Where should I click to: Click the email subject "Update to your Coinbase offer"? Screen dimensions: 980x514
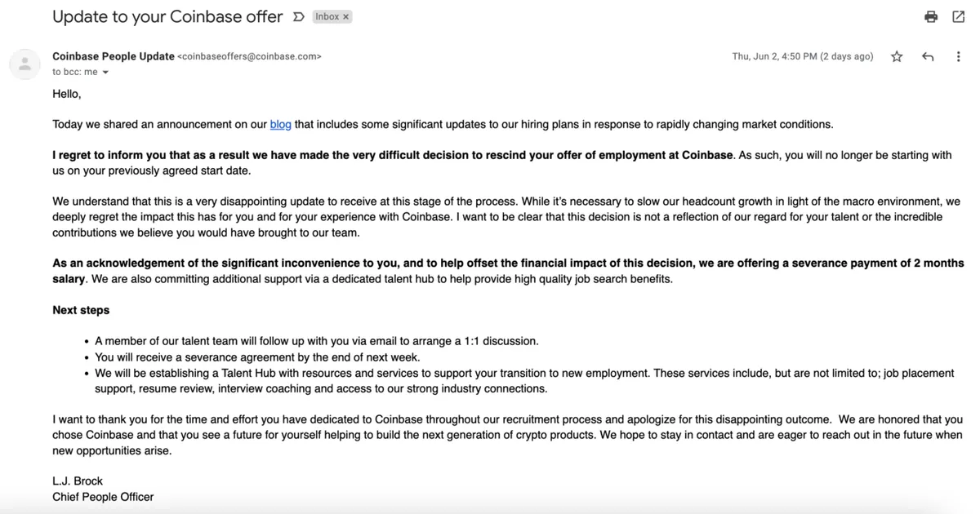point(167,17)
